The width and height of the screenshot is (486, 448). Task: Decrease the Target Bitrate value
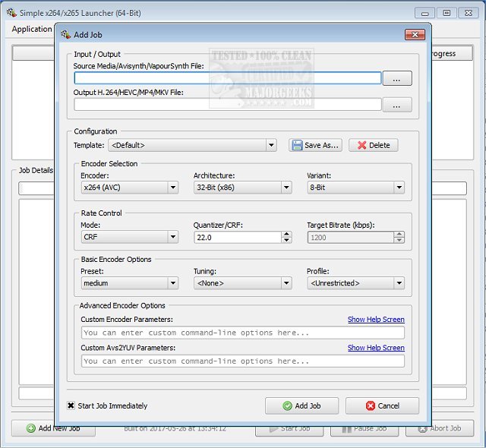399,241
